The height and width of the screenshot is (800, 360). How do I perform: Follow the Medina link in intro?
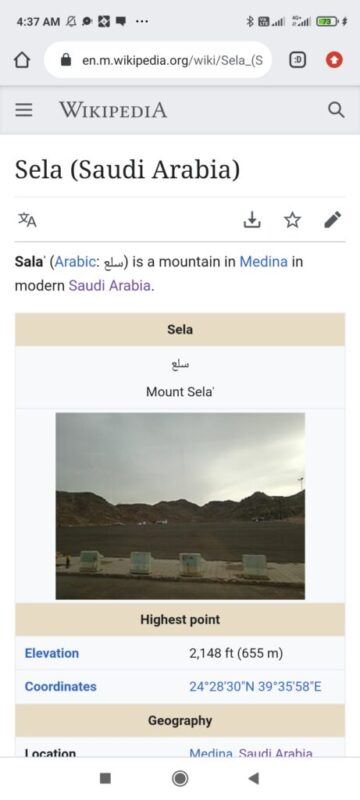[x=264, y=262]
